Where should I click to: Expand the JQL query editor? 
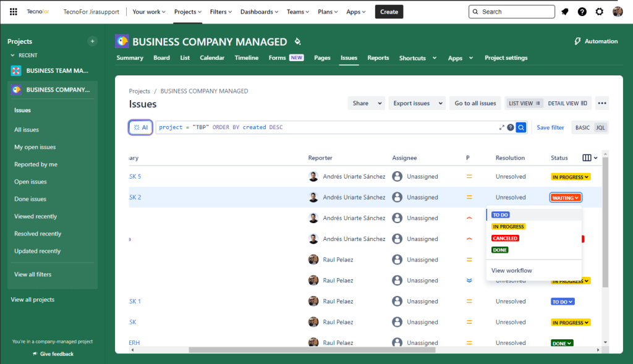502,127
